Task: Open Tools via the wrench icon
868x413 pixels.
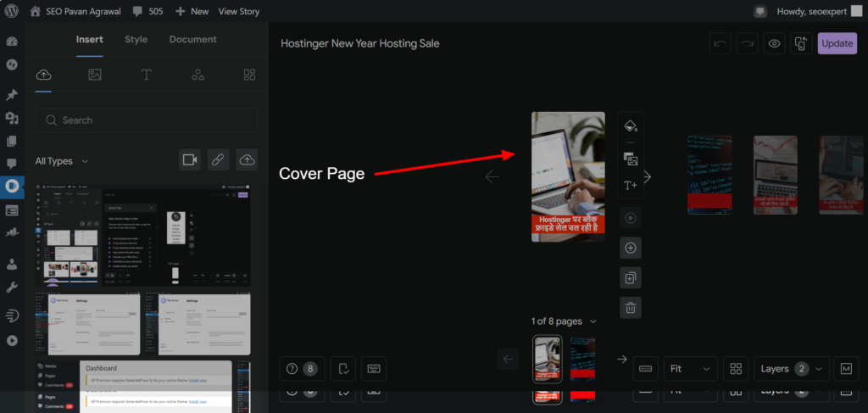Action: point(12,287)
